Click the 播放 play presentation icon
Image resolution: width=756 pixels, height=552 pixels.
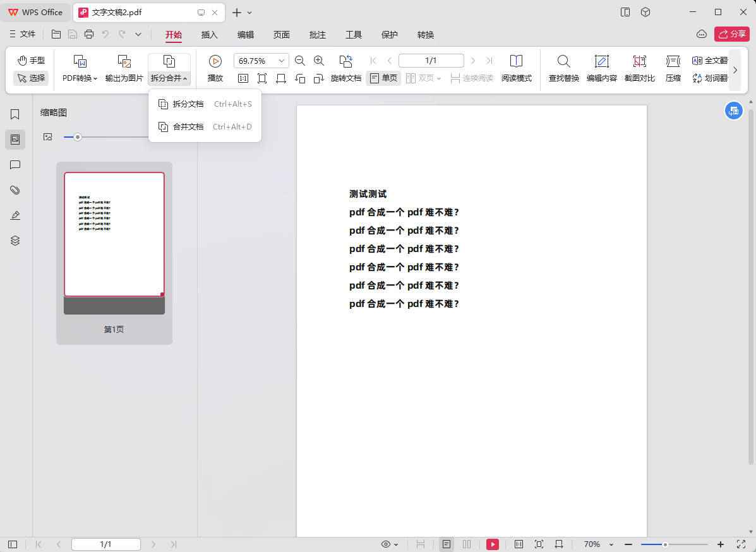click(x=215, y=68)
